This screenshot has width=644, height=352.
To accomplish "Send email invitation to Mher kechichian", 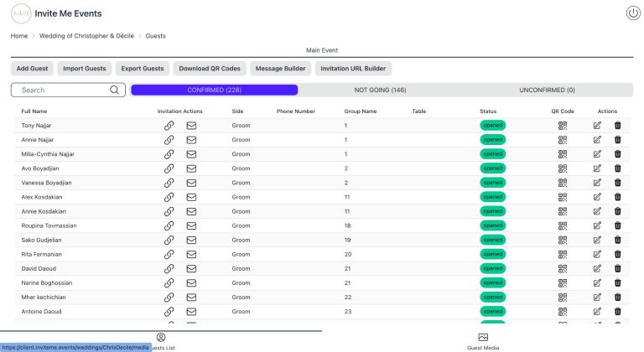I will [x=191, y=298].
